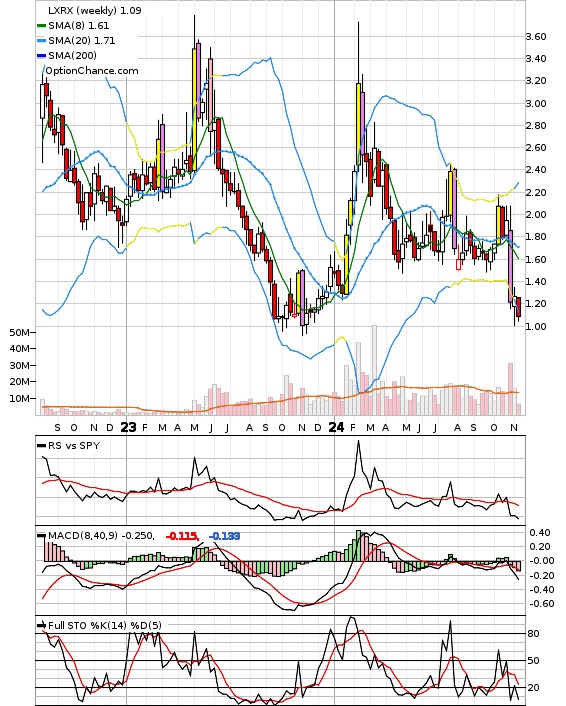Click the 40M volume axis label
This screenshot has height=706, width=566.
(x=19, y=349)
